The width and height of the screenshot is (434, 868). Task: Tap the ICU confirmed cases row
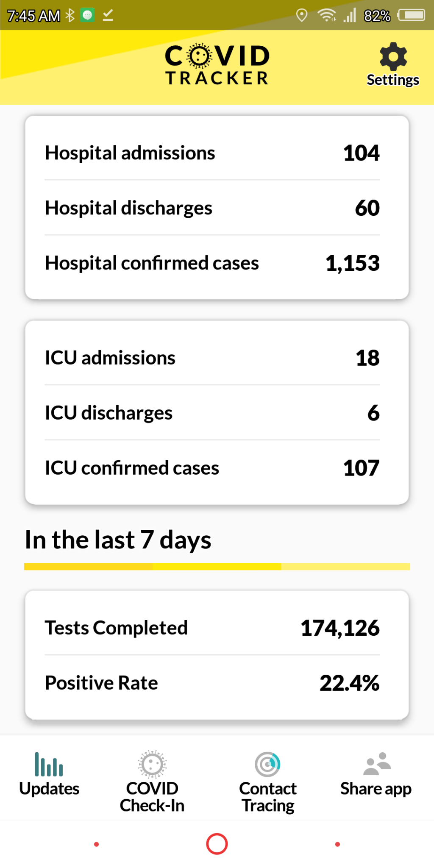pyautogui.click(x=212, y=468)
